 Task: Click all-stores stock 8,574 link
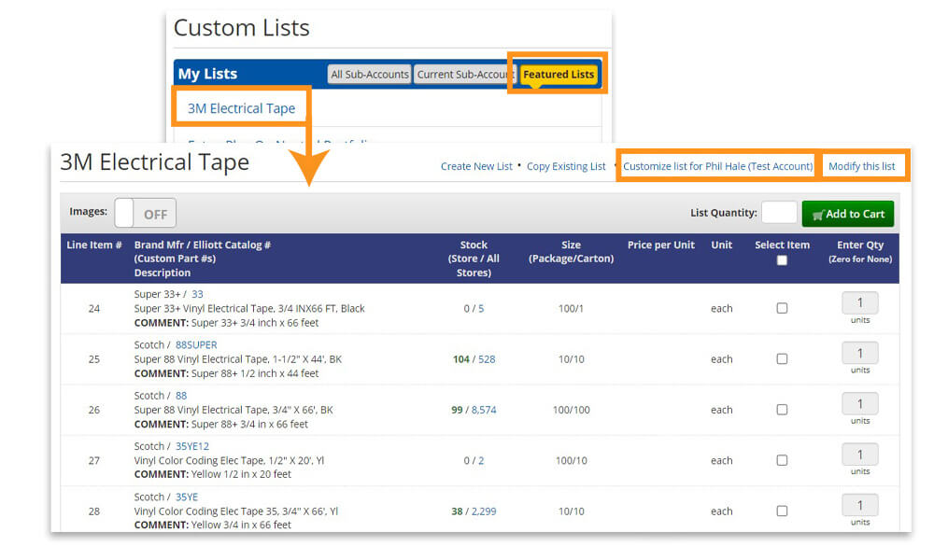click(x=484, y=410)
